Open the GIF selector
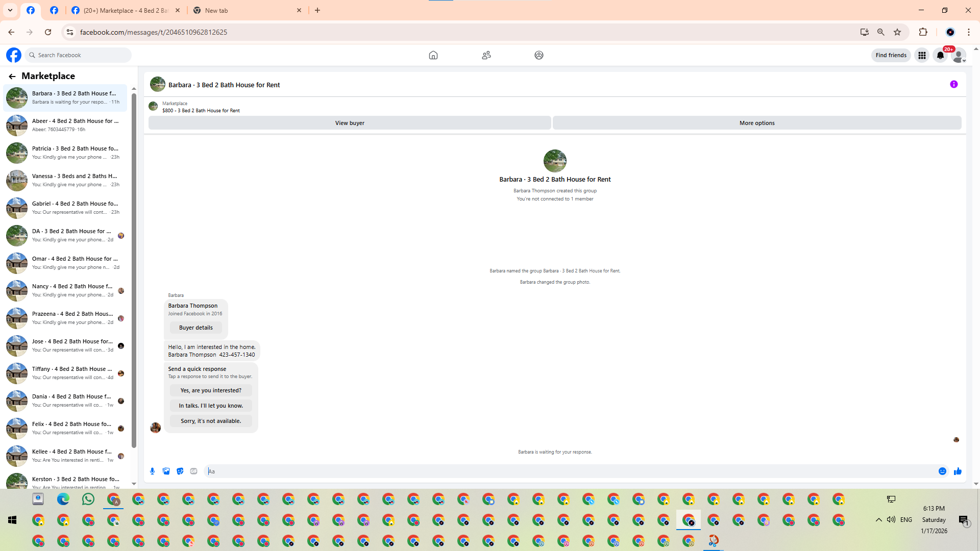The width and height of the screenshot is (980, 551). (193, 471)
